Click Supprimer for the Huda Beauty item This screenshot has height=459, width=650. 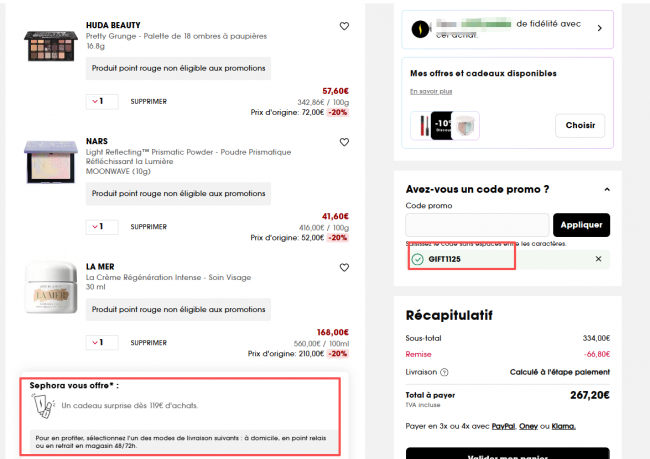pos(149,101)
